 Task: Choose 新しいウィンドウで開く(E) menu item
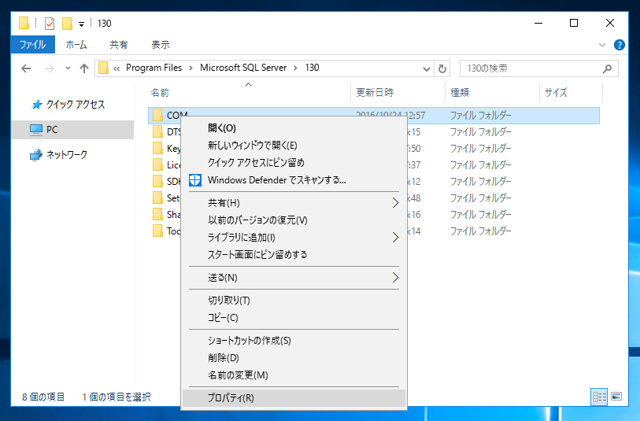294,145
